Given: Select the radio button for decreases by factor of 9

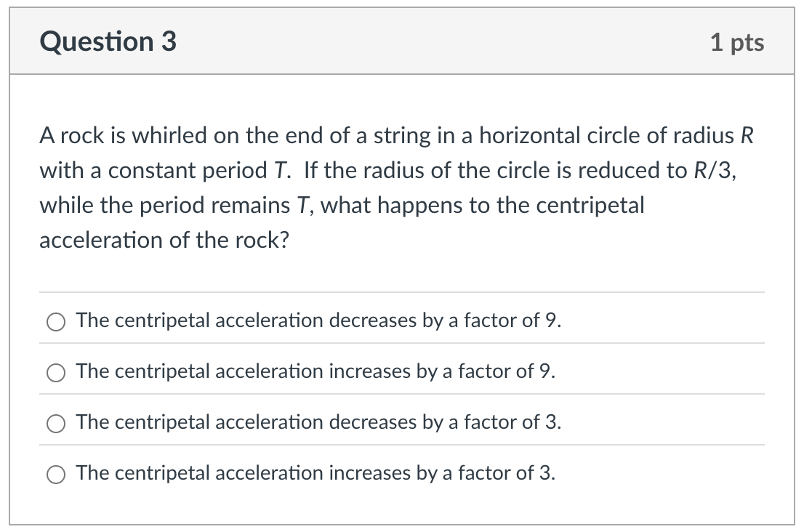Looking at the screenshot, I should point(56,321).
